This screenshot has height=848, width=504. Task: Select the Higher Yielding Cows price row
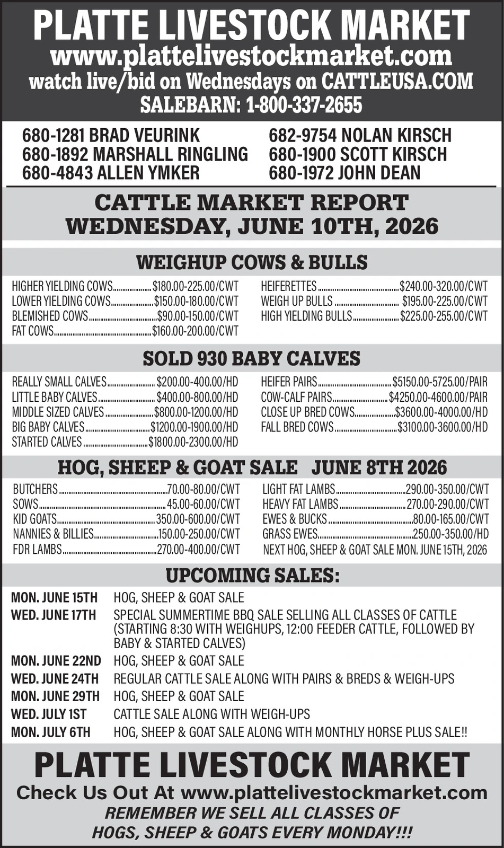point(125,287)
